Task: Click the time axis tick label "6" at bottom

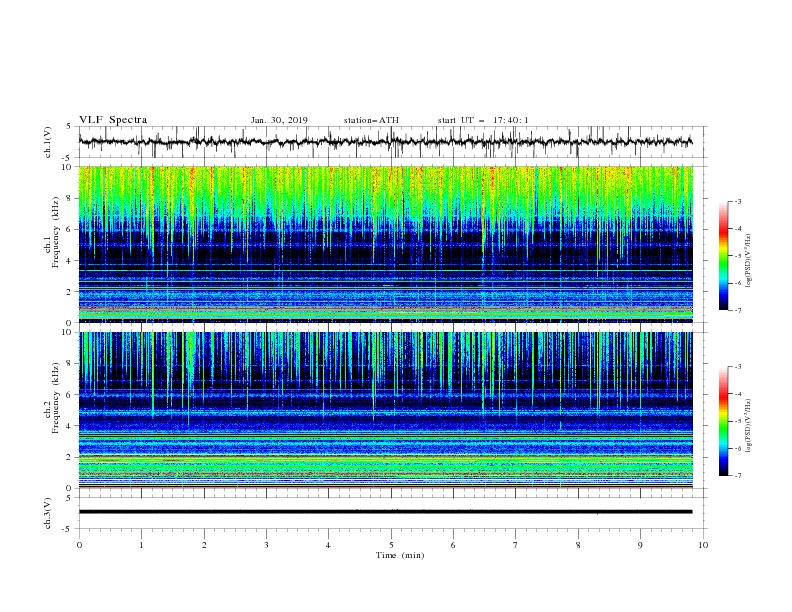Action: click(453, 545)
